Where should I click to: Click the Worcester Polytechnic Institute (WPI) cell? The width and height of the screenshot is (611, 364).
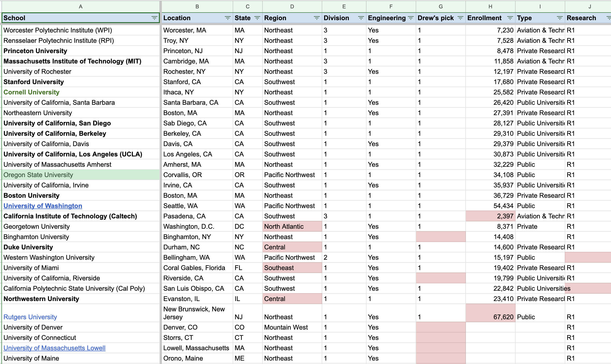tap(81, 30)
